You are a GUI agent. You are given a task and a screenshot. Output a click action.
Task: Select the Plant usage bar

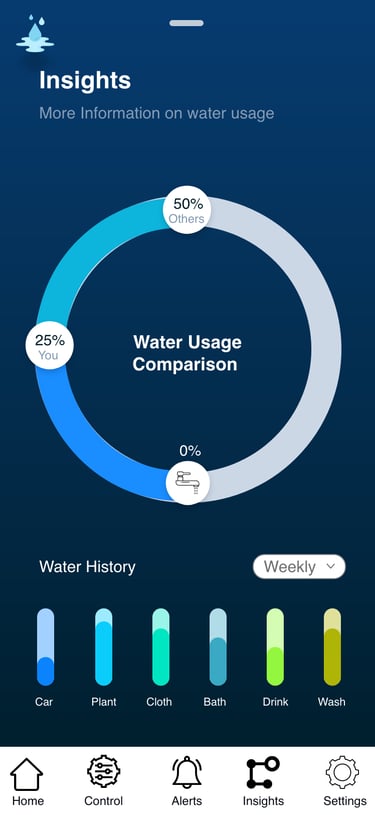coord(104,647)
